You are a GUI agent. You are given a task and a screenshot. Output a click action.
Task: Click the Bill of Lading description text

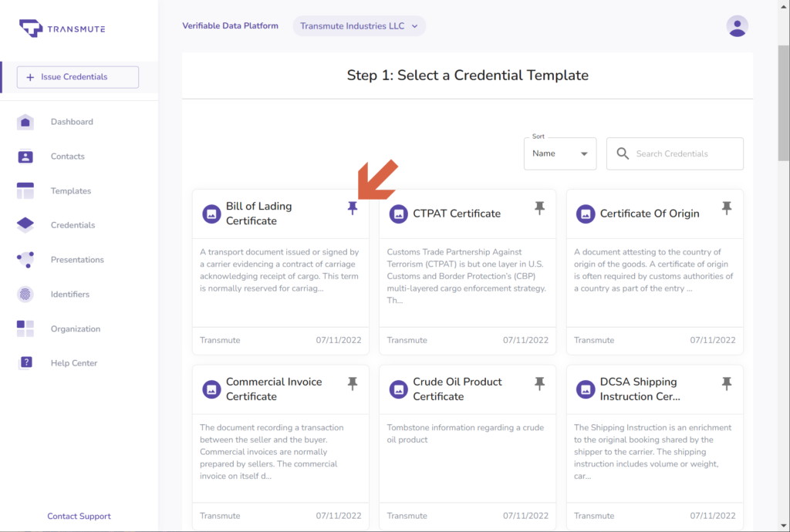279,271
